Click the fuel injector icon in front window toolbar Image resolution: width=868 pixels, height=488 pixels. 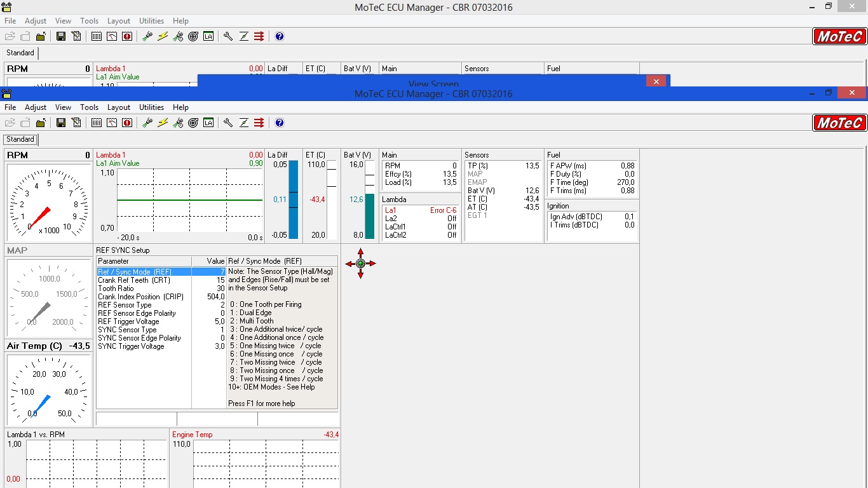coord(147,123)
